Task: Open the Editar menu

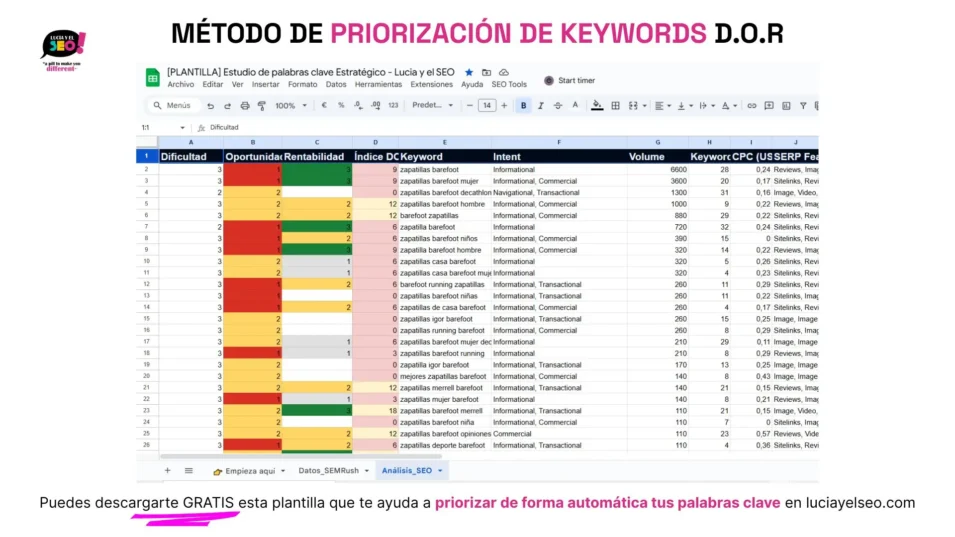Action: pyautogui.click(x=213, y=85)
